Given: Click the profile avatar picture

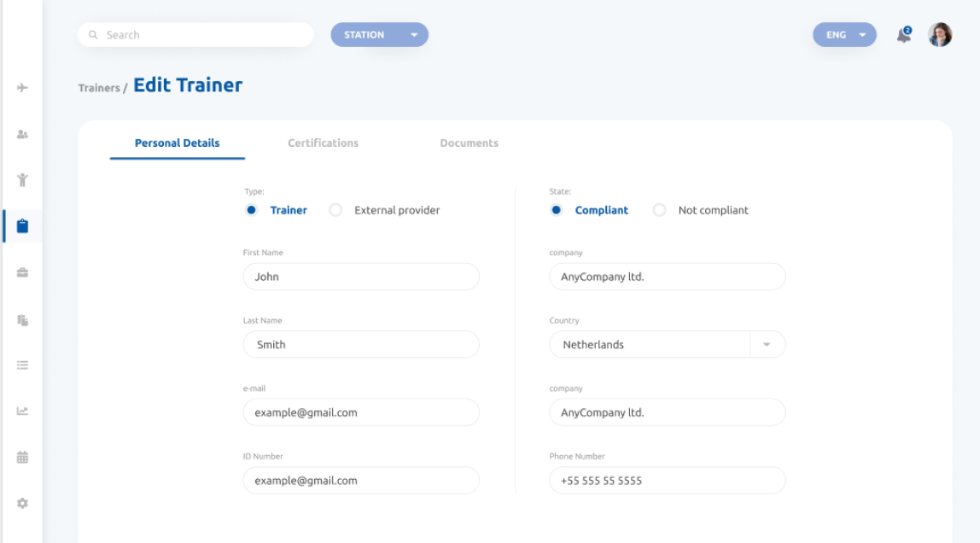Looking at the screenshot, I should pyautogui.click(x=940, y=35).
